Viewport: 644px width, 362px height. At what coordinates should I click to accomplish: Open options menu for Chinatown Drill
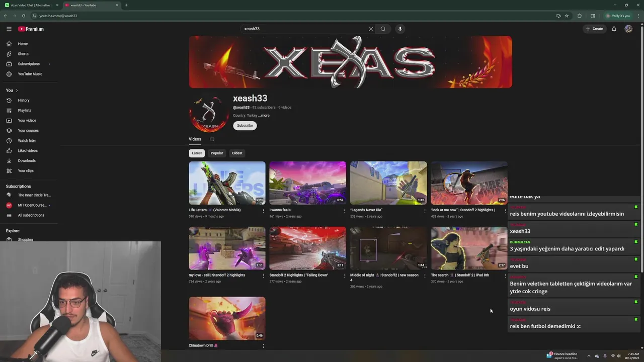tap(263, 346)
